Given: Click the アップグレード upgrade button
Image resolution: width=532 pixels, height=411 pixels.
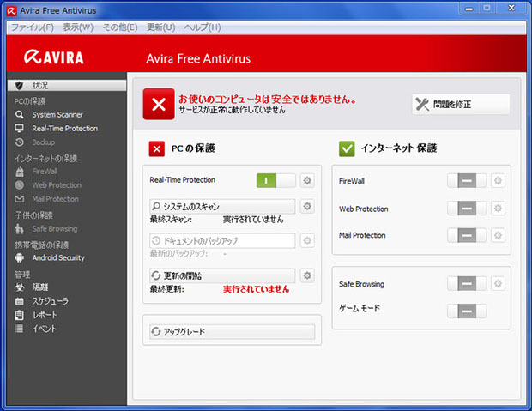Looking at the screenshot, I should click(x=232, y=331).
